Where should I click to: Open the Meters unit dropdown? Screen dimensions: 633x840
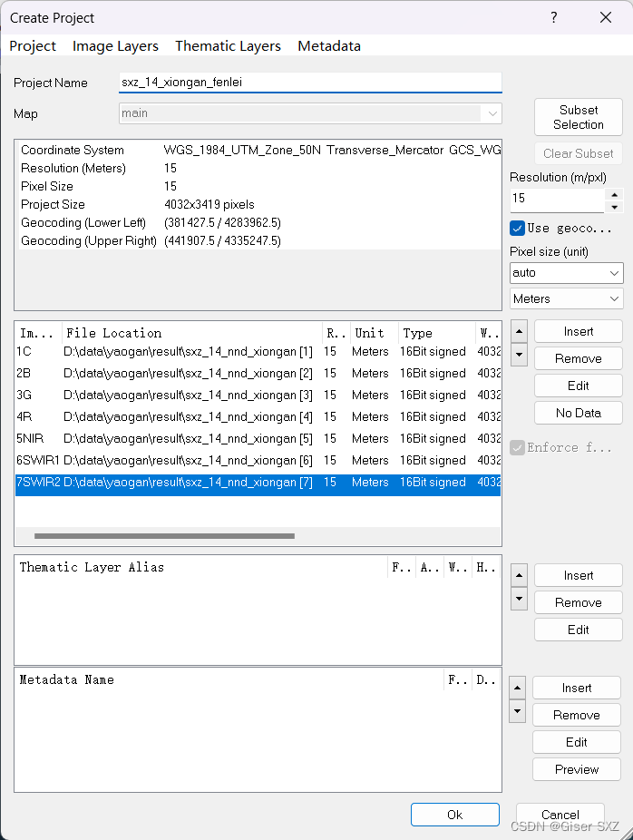567,299
